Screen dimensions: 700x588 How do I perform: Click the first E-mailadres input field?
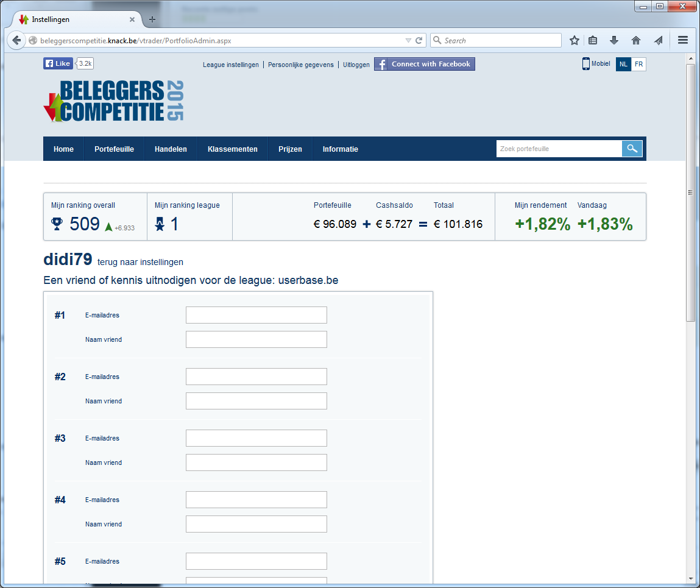(x=256, y=315)
